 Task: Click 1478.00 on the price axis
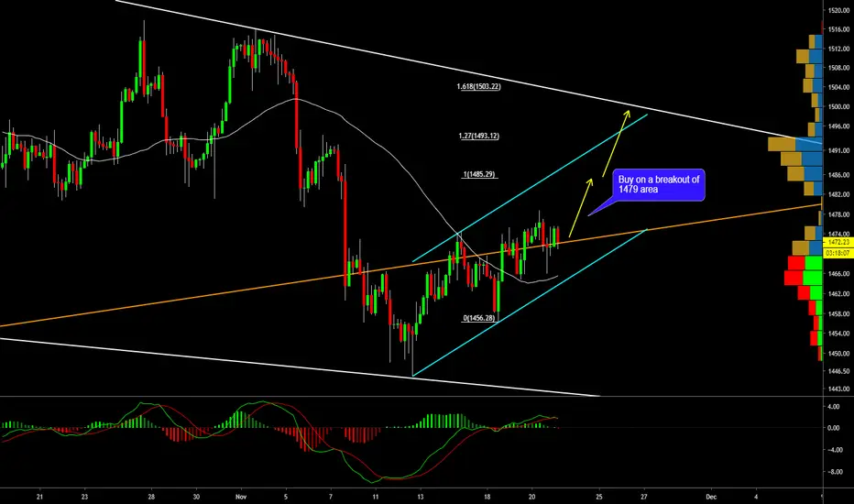coord(838,214)
